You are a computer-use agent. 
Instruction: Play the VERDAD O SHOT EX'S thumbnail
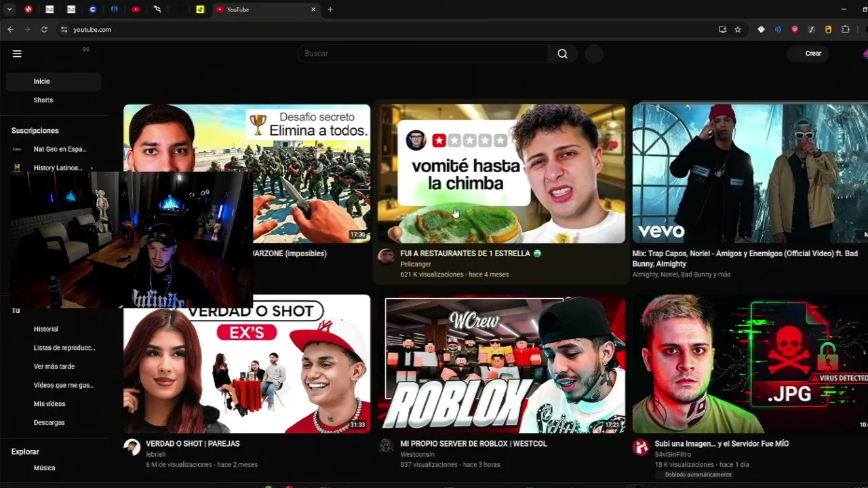pyautogui.click(x=247, y=364)
